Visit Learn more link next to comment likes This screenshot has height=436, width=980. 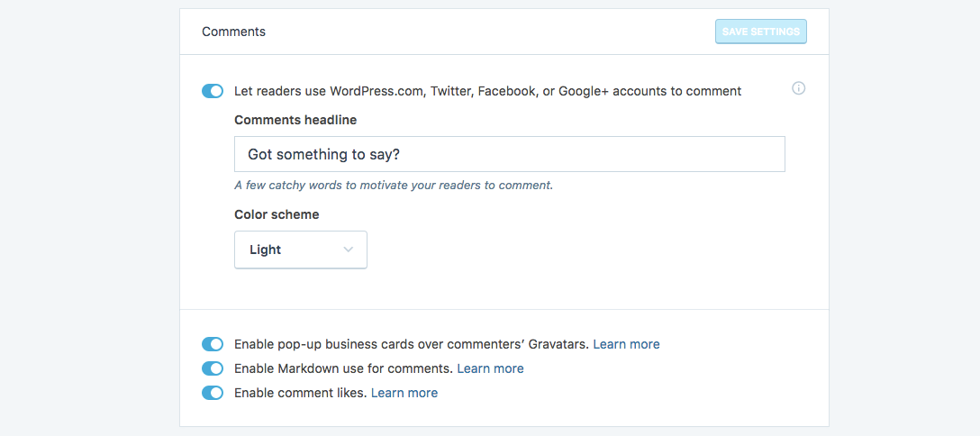(x=404, y=393)
